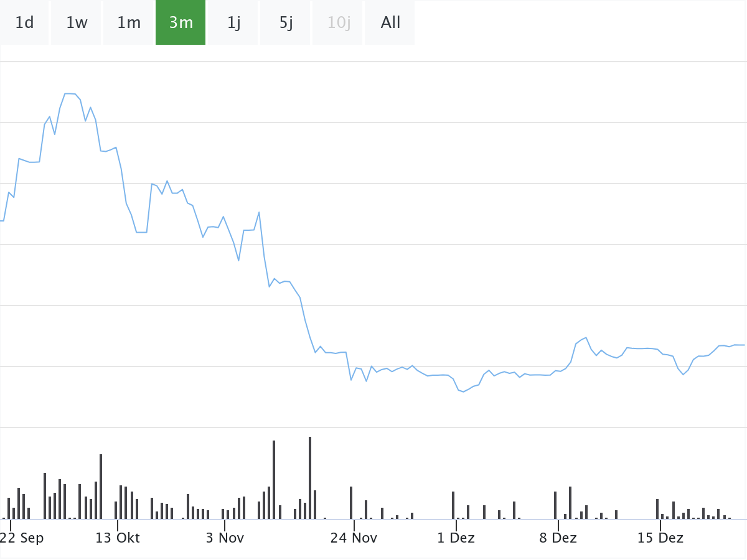Screen dimensions: 747x560
Task: Choose the 1m range button
Action: pyautogui.click(x=129, y=22)
